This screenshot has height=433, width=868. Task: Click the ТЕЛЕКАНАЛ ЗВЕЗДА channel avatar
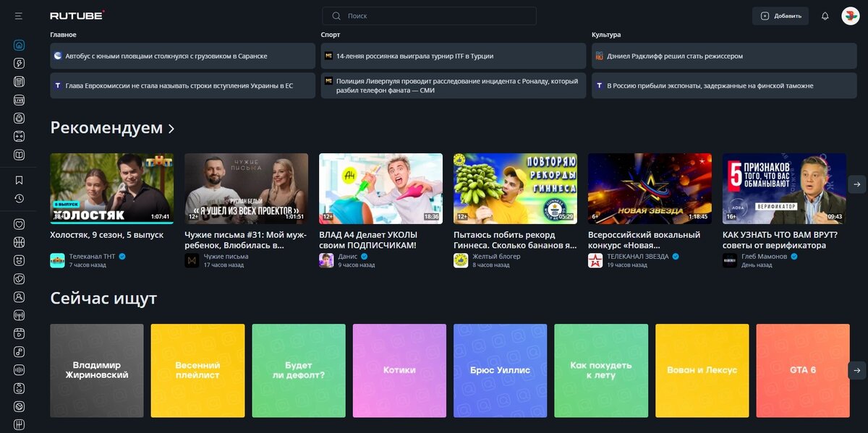595,260
